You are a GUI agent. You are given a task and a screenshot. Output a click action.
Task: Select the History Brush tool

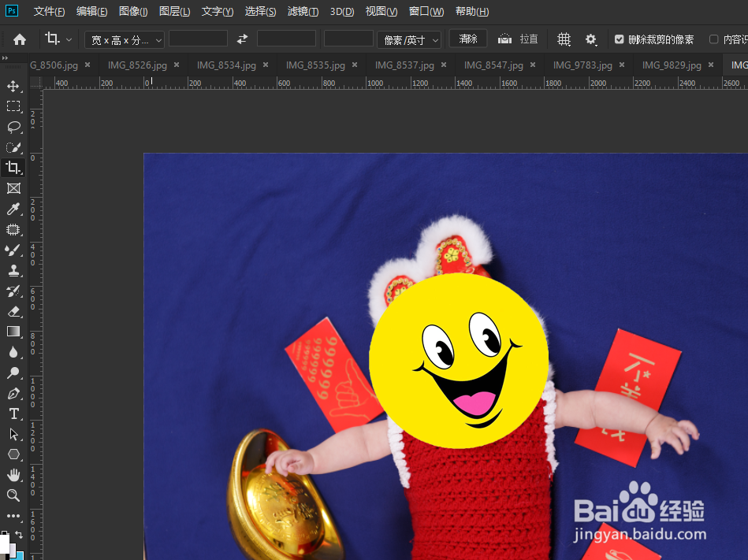pyautogui.click(x=13, y=291)
